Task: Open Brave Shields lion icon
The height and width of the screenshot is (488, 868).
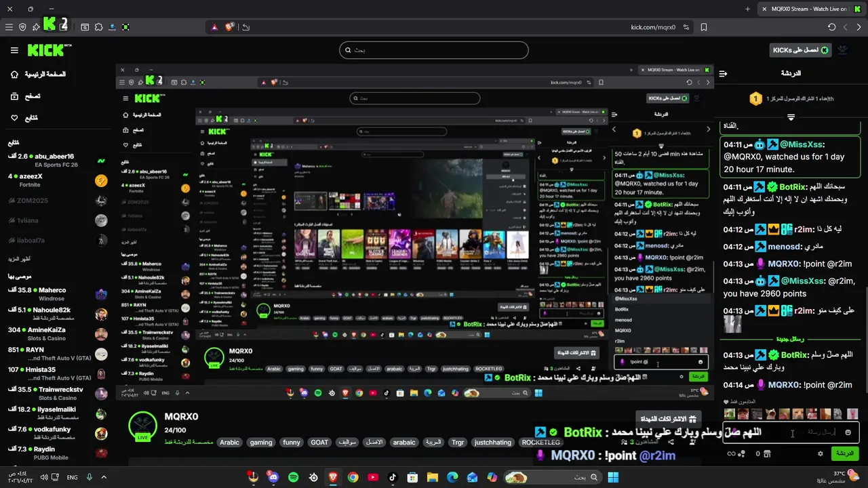Action: [229, 27]
